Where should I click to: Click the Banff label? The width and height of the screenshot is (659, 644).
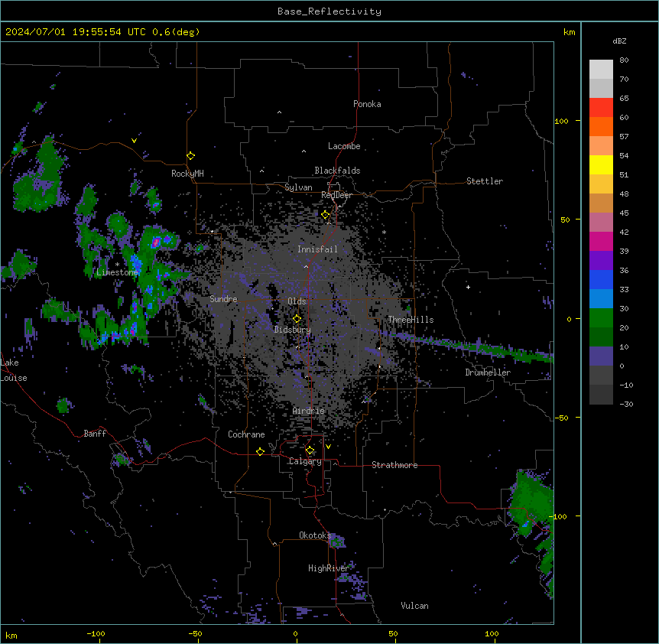coord(95,434)
